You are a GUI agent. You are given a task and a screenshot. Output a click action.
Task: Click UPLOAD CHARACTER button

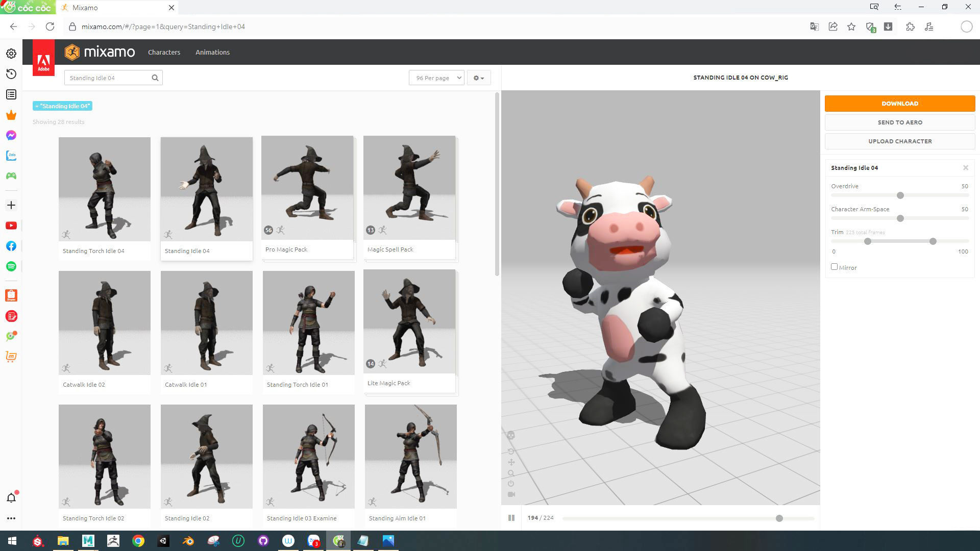pyautogui.click(x=900, y=141)
